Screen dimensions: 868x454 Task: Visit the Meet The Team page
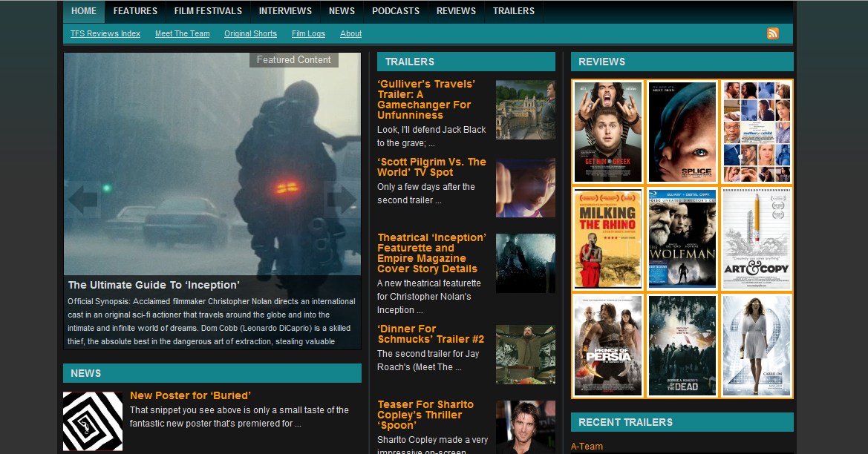(182, 33)
